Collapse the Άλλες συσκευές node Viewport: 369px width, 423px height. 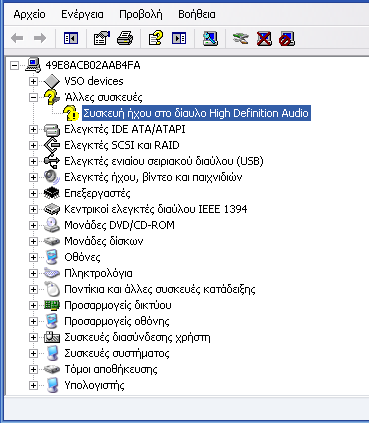point(33,97)
